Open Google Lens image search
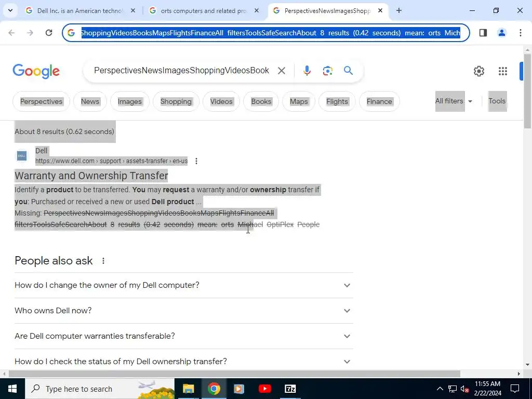The height and width of the screenshot is (399, 532). click(327, 71)
